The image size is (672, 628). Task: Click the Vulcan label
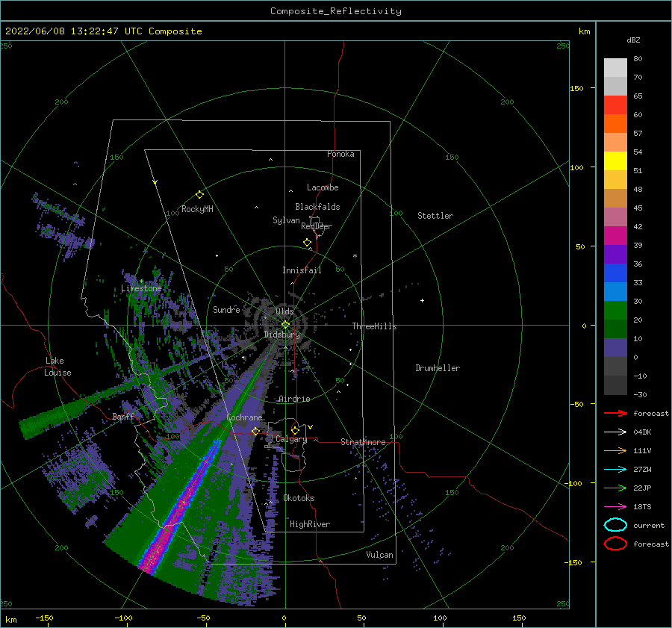(x=379, y=555)
